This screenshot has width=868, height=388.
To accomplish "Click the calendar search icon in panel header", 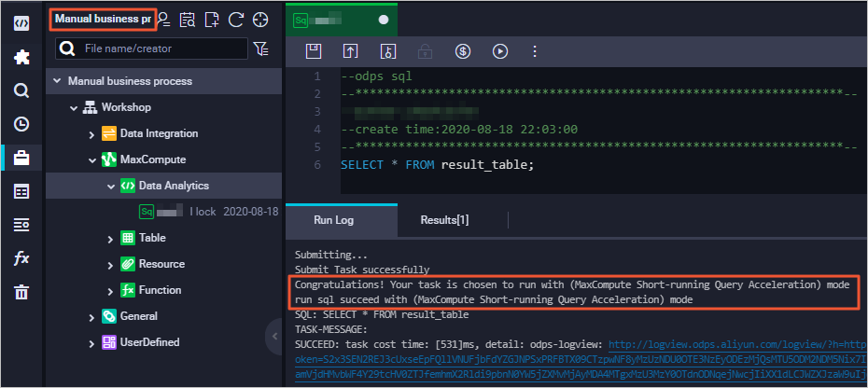I will pos(188,20).
